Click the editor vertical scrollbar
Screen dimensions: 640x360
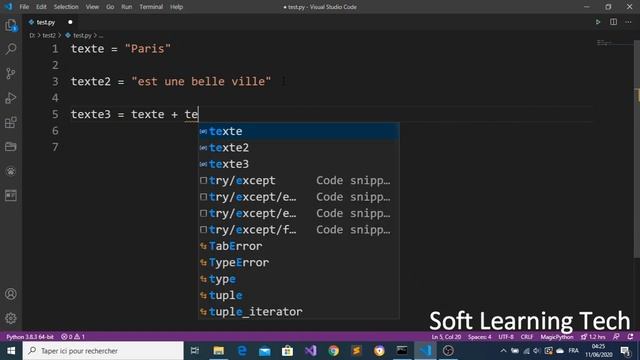pyautogui.click(x=637, y=149)
